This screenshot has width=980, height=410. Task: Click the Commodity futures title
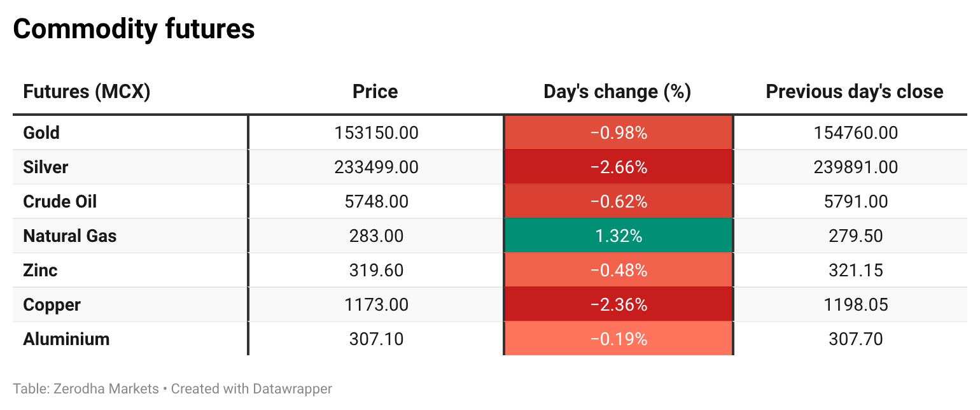click(x=134, y=29)
